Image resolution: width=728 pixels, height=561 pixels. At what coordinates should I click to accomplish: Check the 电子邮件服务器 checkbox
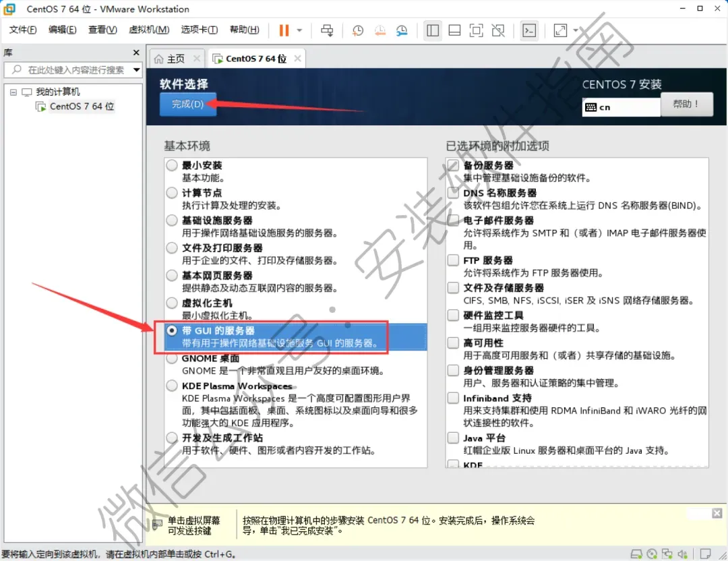[453, 220]
